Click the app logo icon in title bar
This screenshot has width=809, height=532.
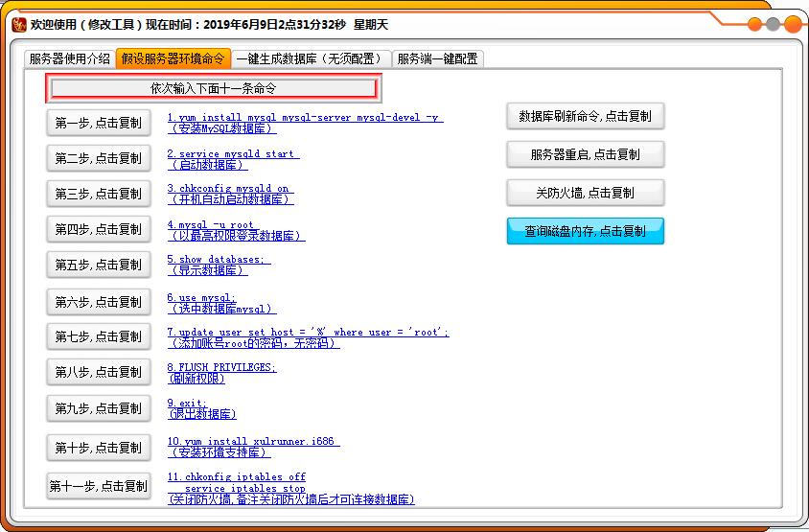coord(18,24)
